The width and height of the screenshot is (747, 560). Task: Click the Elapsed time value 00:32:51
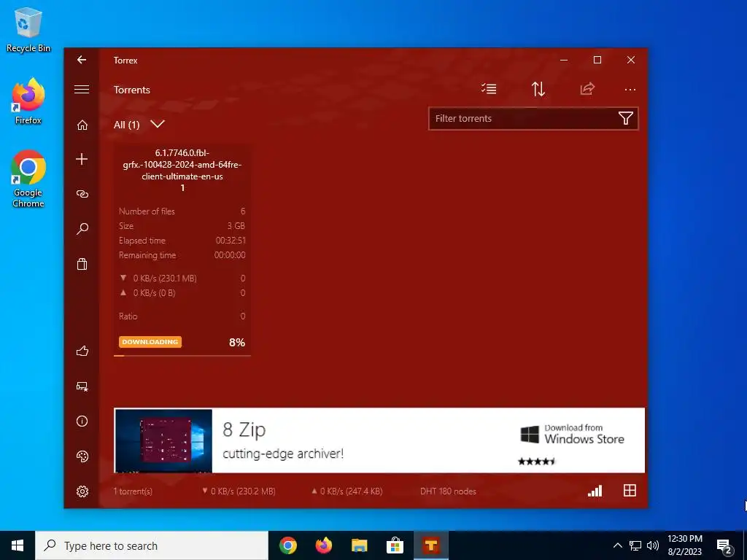pos(231,241)
